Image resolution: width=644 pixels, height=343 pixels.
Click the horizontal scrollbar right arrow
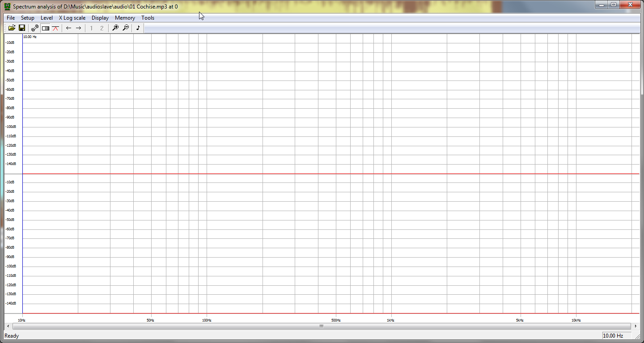tap(636, 326)
